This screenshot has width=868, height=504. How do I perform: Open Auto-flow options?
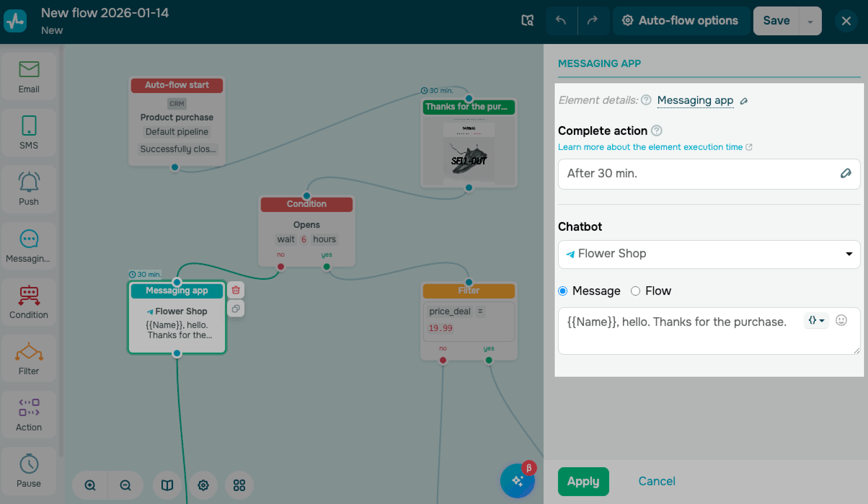coord(681,21)
